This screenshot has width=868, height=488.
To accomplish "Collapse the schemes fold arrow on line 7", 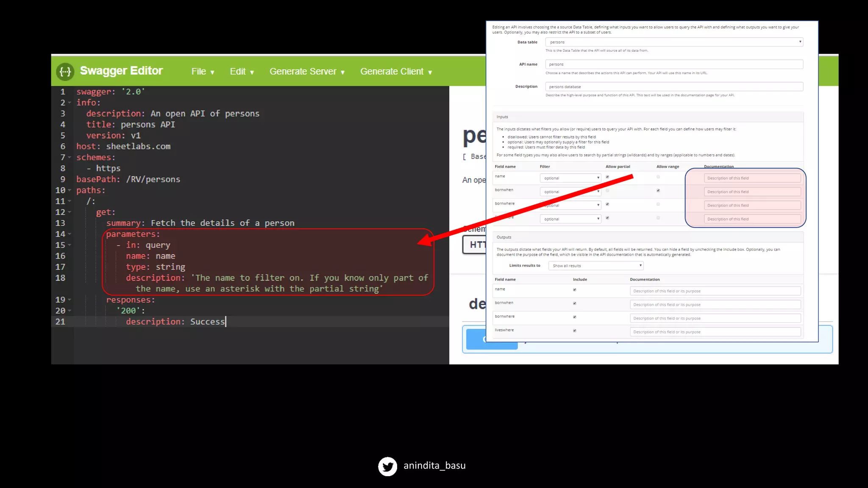I will tap(70, 158).
